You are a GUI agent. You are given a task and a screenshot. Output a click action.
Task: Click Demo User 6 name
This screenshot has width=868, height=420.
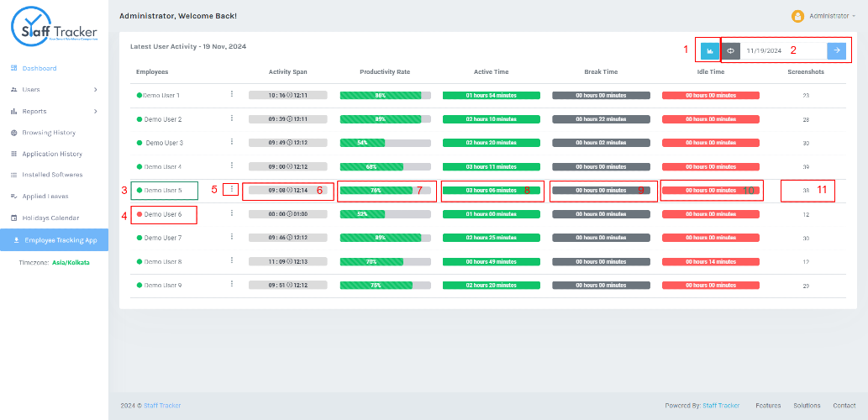(x=163, y=213)
